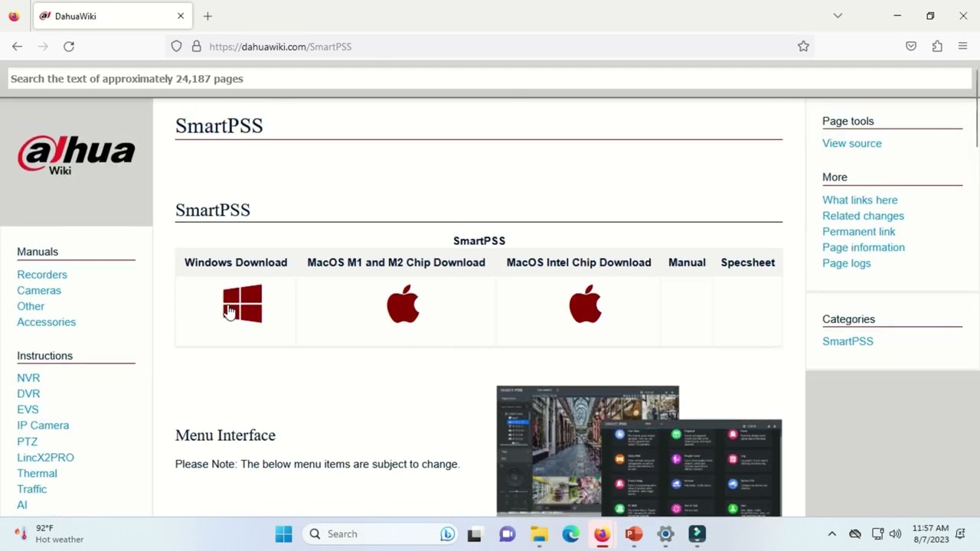The height and width of the screenshot is (551, 980).
Task: Open the Thermal instructions link
Action: (x=37, y=474)
